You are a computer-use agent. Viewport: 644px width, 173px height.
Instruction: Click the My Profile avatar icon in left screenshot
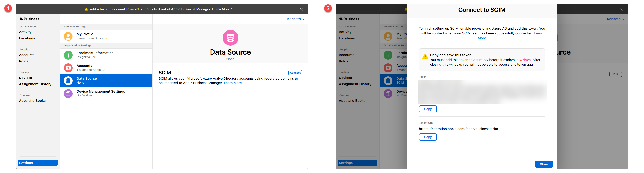[68, 36]
